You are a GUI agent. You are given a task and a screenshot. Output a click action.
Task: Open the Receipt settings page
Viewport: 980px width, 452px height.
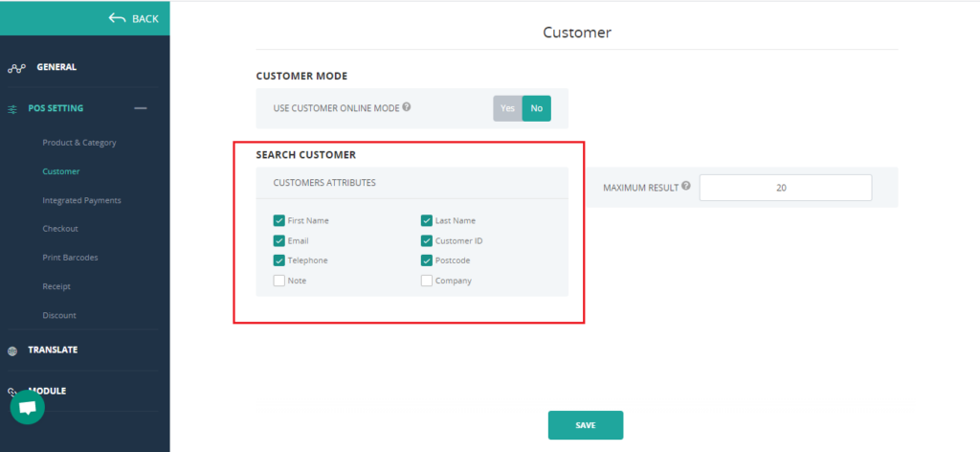(x=56, y=286)
